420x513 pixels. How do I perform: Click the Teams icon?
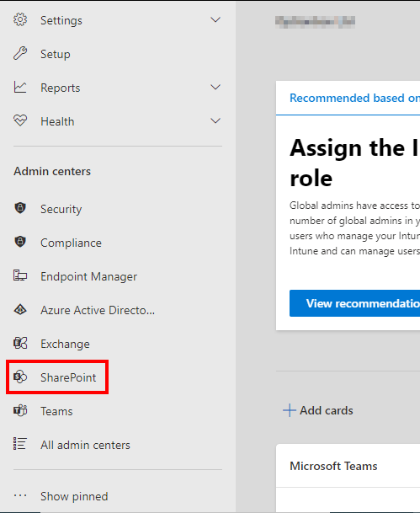coord(20,410)
